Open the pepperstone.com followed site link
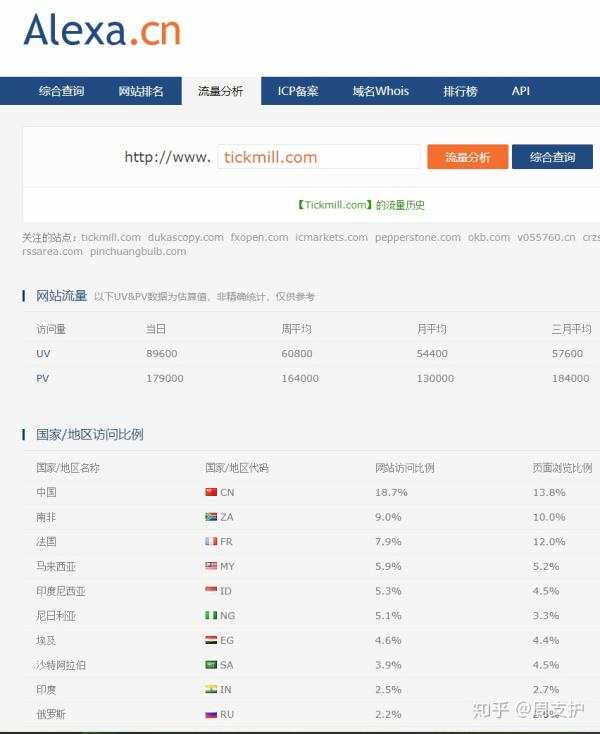The image size is (600, 734). (417, 237)
